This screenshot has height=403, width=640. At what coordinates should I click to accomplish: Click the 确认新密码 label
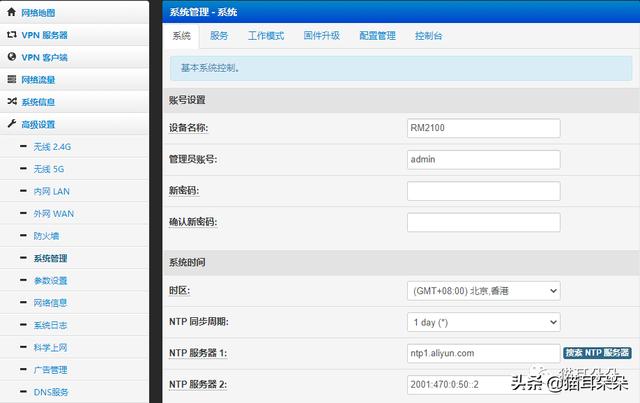tap(193, 222)
